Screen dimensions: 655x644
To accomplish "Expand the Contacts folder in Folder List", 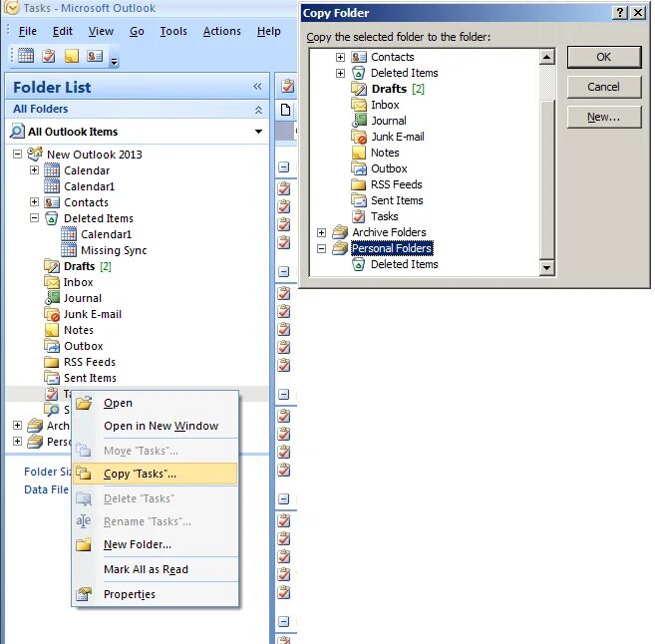I will point(34,202).
